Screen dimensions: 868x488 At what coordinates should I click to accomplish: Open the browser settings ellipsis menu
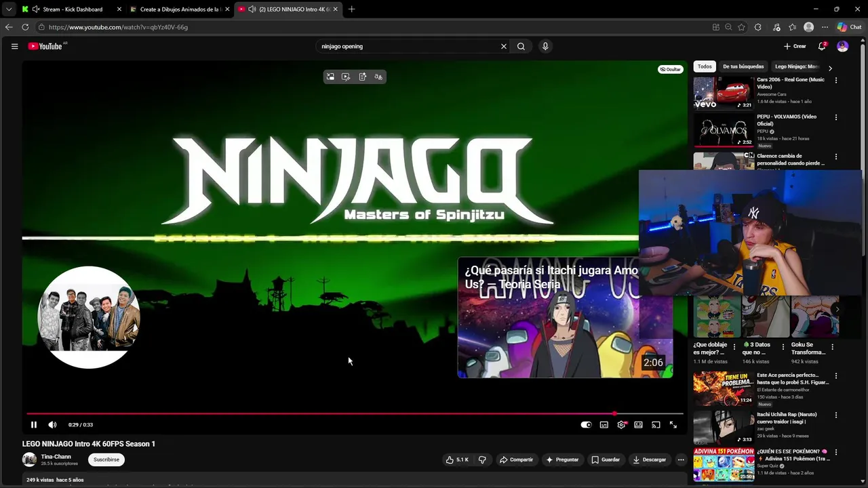pos(825,27)
